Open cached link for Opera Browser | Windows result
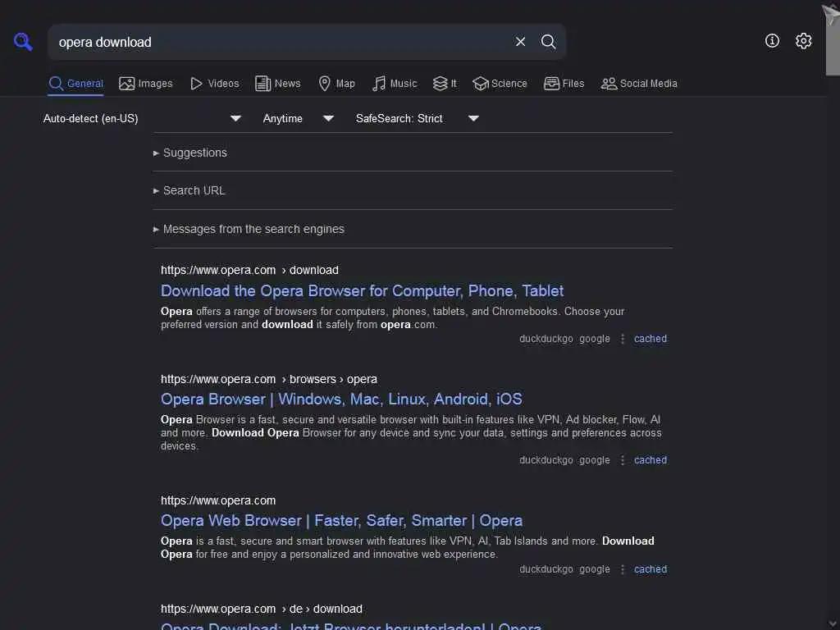Image resolution: width=840 pixels, height=630 pixels. [x=651, y=459]
